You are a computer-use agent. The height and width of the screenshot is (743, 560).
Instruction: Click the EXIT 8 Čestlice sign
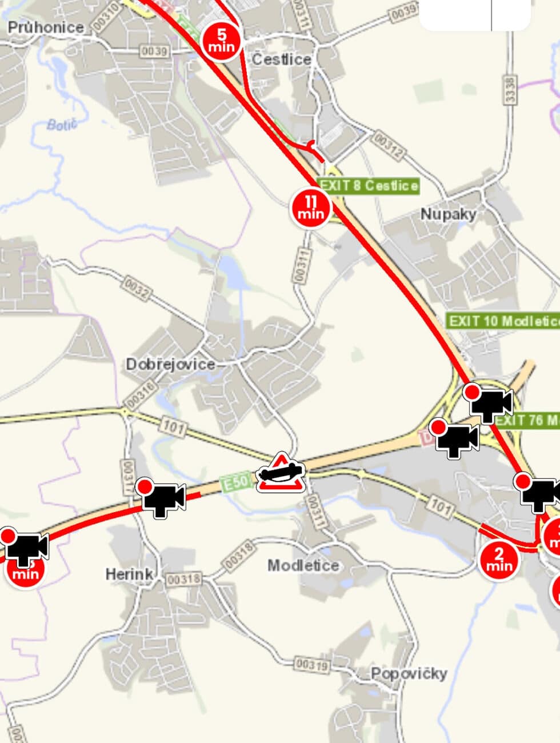[368, 185]
